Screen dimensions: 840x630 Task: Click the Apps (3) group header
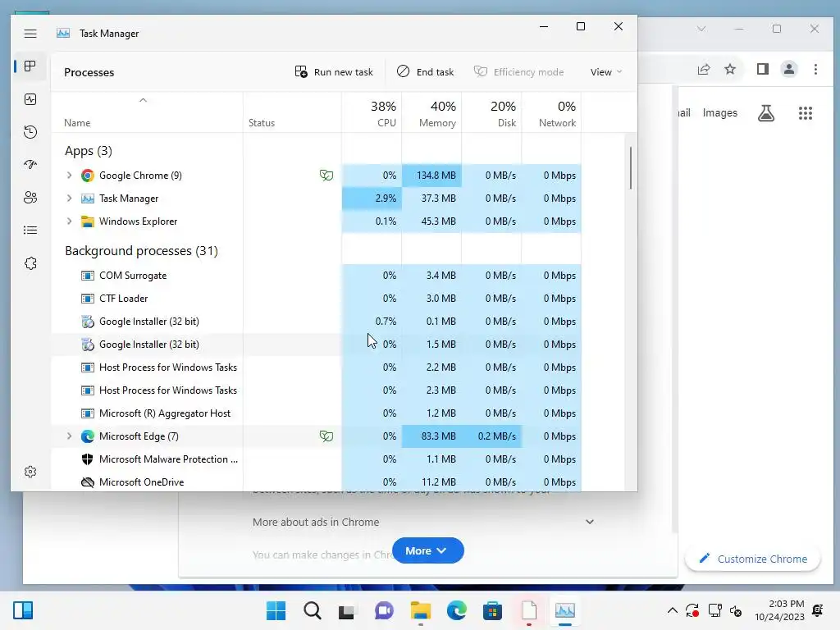click(89, 151)
